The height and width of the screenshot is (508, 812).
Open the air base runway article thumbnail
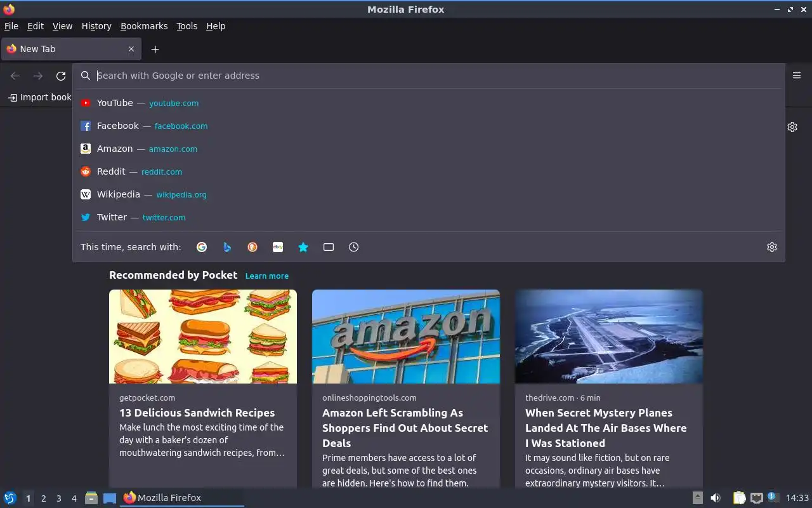pyautogui.click(x=609, y=337)
